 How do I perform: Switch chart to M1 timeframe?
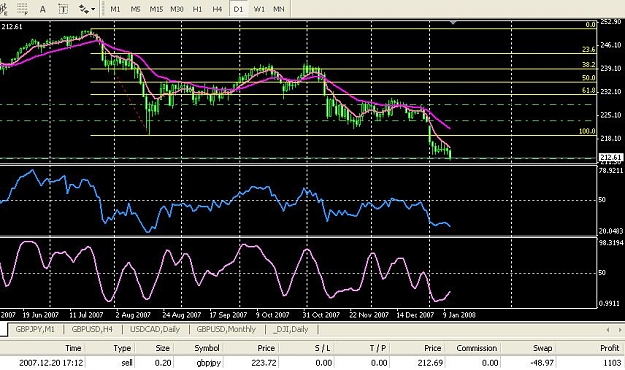pos(115,9)
